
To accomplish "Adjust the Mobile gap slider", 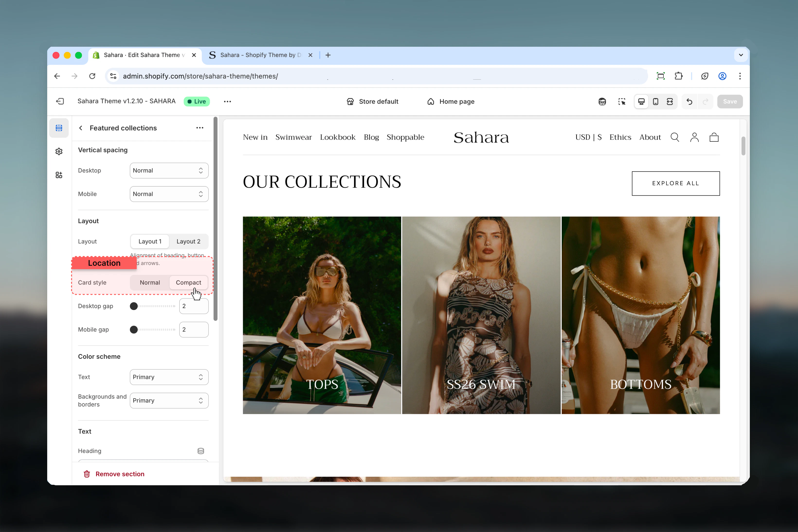I will click(x=153, y=330).
